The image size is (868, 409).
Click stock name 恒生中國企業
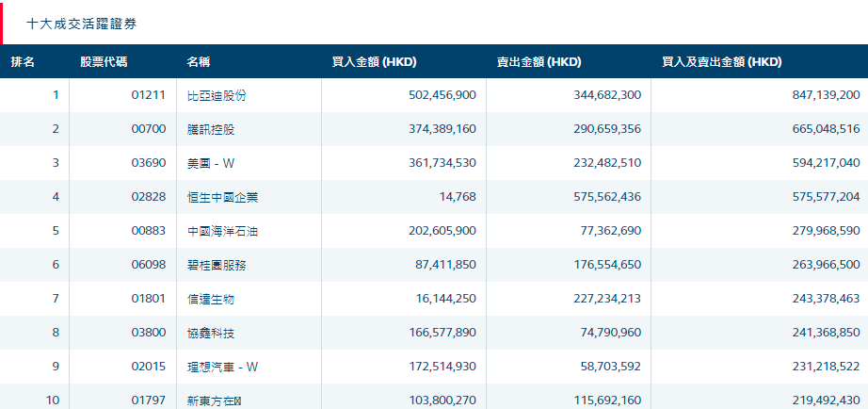(222, 197)
